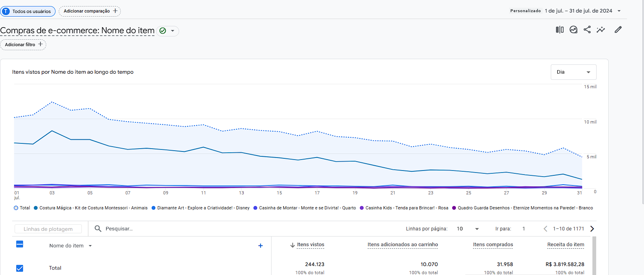Viewport: 644px width, 275px height.
Task: Expand the date range picker dropdown
Action: point(619,11)
